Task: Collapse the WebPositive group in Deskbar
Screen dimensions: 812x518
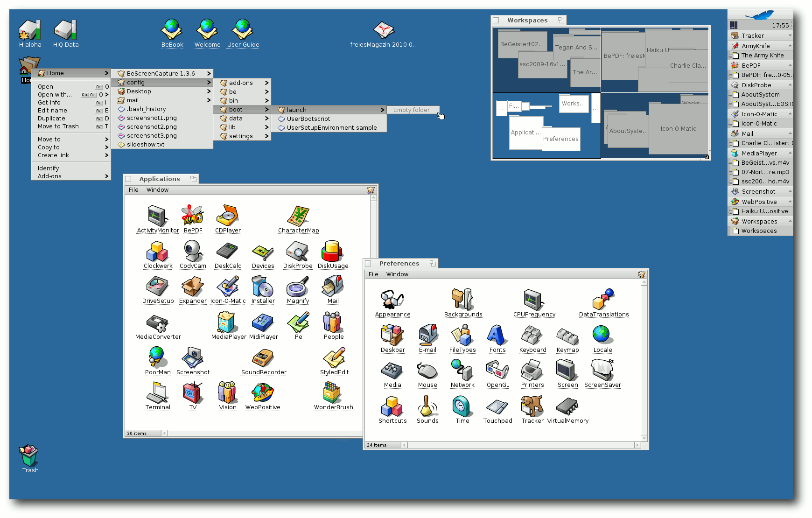Action: point(790,202)
